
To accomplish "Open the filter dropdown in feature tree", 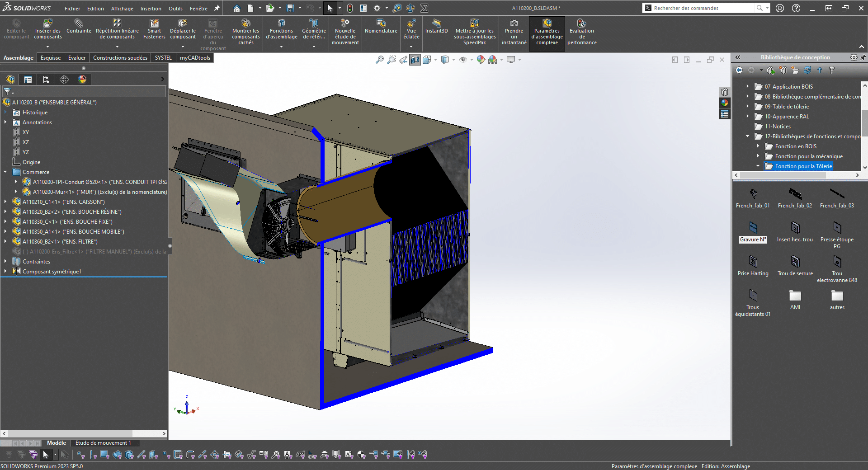I will (13, 93).
